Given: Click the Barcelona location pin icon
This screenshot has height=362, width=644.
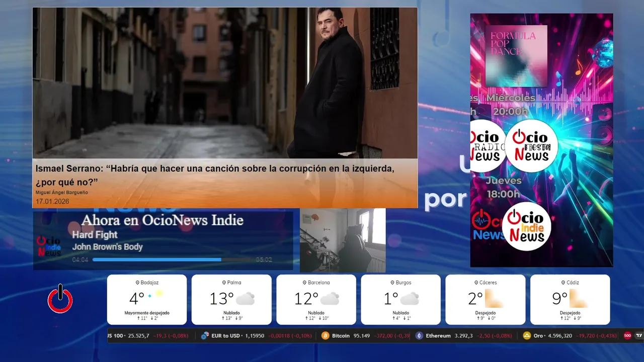Looking at the screenshot, I should pos(305,283).
